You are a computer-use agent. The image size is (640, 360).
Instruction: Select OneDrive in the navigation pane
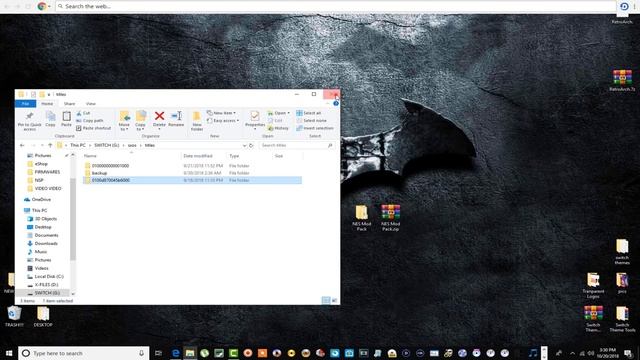tap(41, 200)
